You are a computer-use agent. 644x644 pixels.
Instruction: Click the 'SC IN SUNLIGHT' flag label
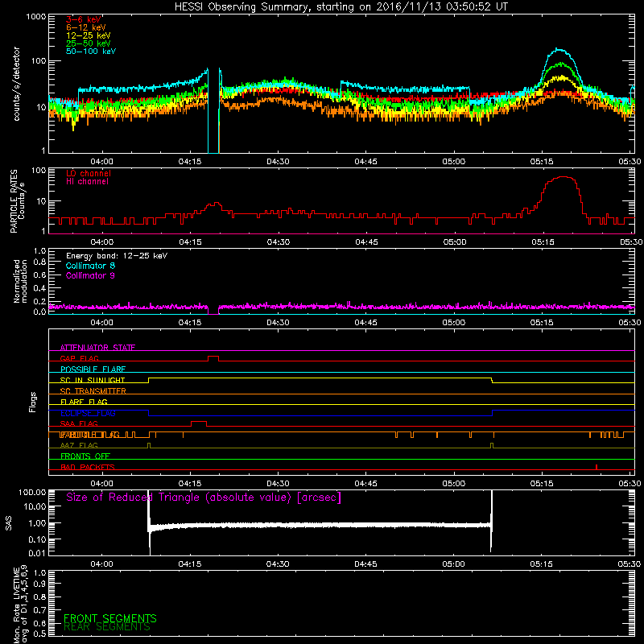coord(93,380)
